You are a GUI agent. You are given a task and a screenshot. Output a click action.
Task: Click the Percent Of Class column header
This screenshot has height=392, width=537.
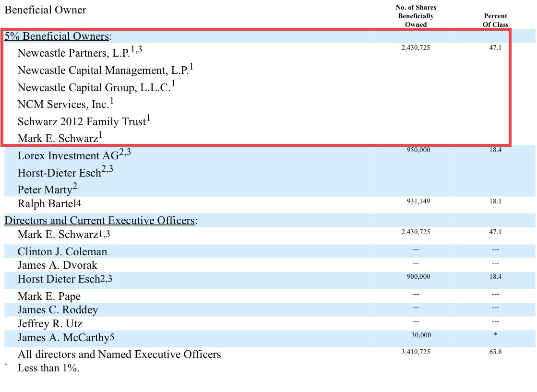click(x=495, y=20)
